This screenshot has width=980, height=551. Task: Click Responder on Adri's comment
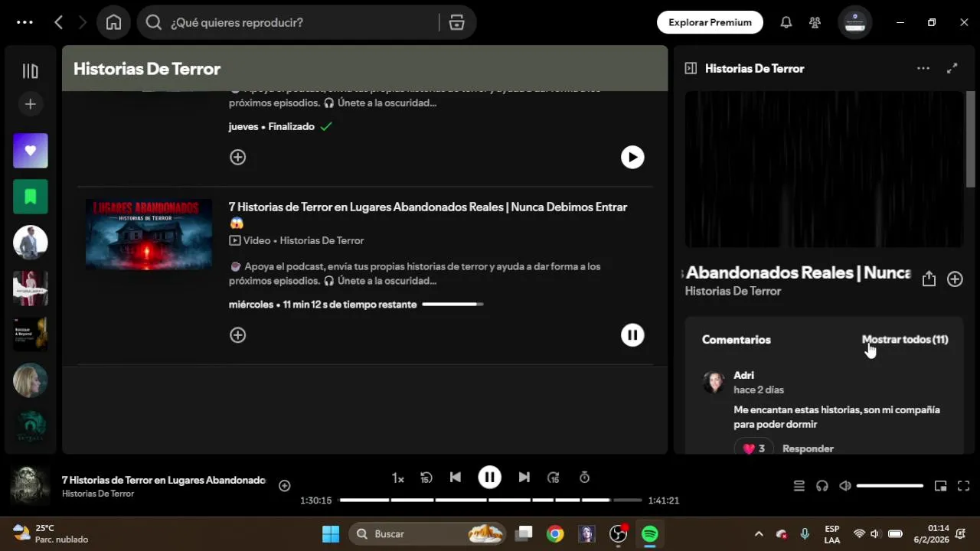click(808, 448)
